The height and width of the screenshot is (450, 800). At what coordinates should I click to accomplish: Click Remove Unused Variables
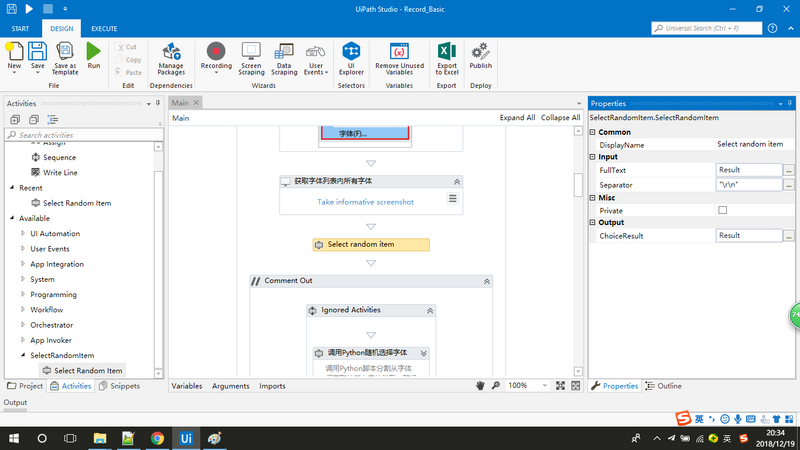click(399, 52)
